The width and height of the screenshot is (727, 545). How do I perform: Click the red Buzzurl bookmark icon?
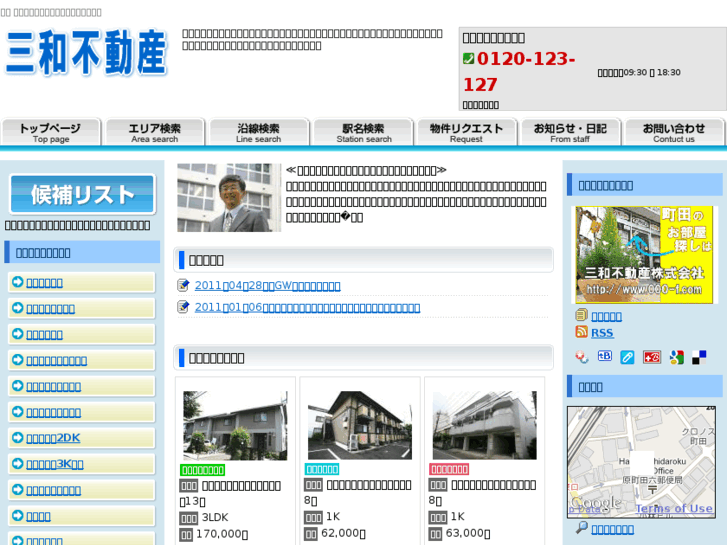click(x=652, y=357)
